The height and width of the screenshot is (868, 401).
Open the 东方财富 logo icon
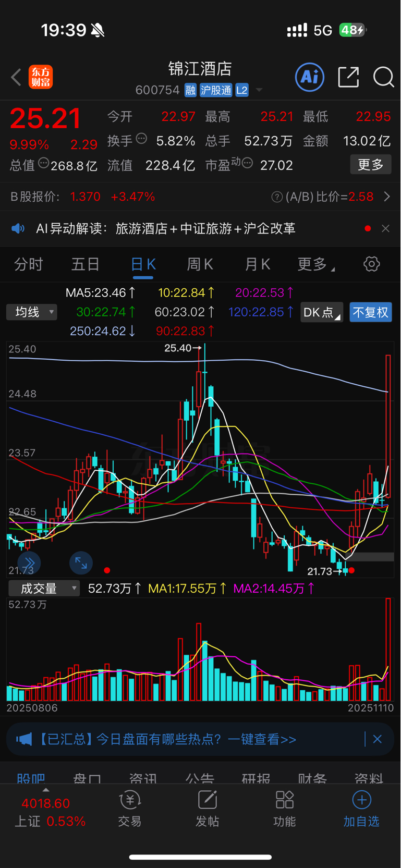(41, 77)
